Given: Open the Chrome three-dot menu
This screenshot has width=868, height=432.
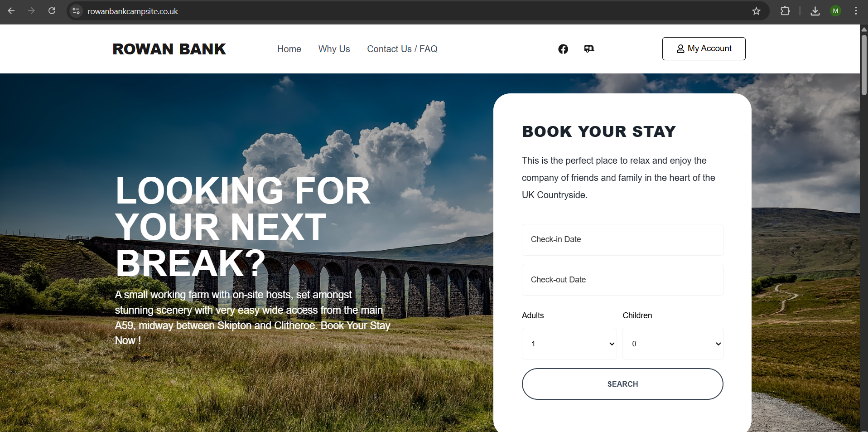Looking at the screenshot, I should (856, 11).
